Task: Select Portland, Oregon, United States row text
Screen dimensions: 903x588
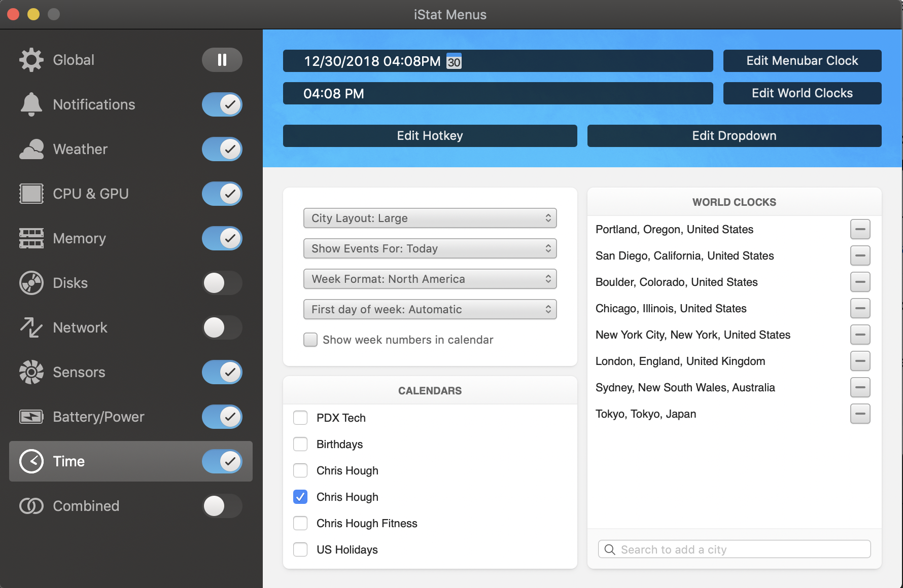Action: point(674,229)
